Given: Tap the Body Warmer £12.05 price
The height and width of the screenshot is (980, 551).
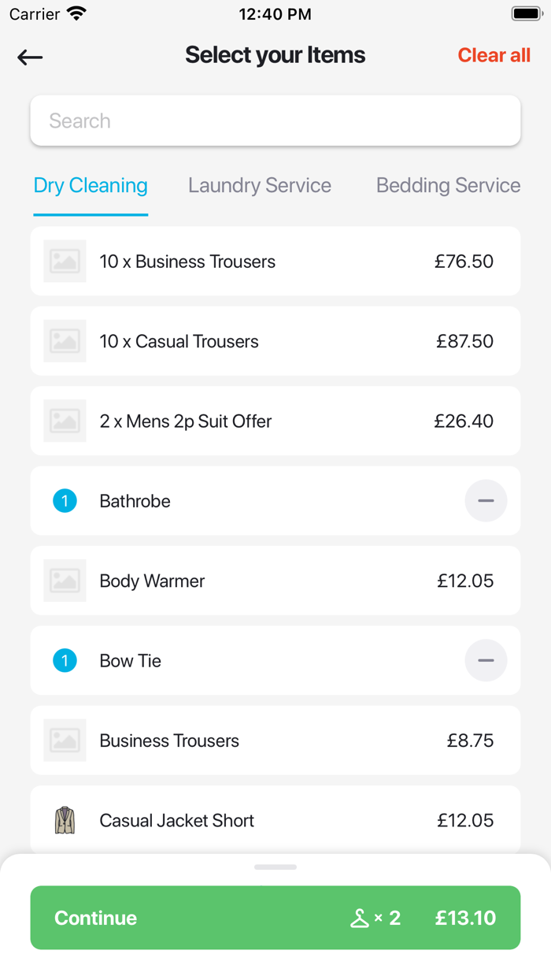Looking at the screenshot, I should tap(465, 581).
